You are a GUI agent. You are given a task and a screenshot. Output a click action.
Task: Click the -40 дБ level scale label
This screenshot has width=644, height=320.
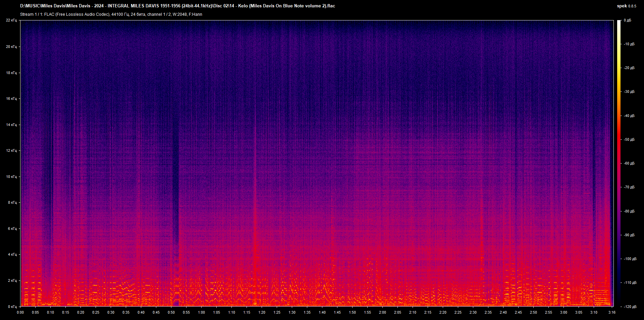629,116
